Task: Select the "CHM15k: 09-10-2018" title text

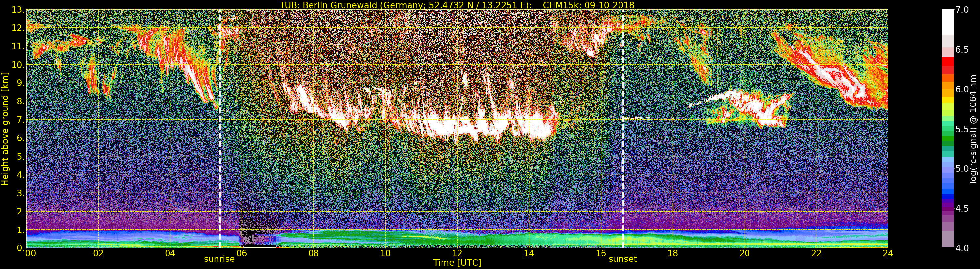Action: coord(588,5)
